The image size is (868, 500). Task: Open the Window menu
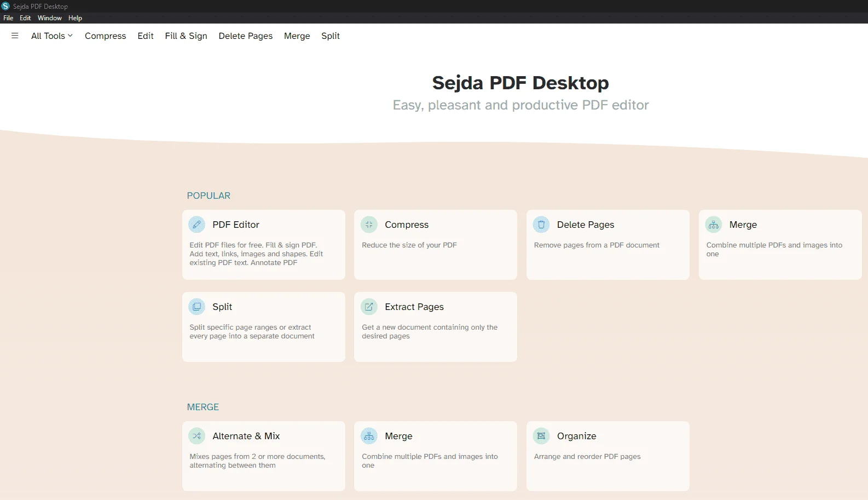point(50,18)
